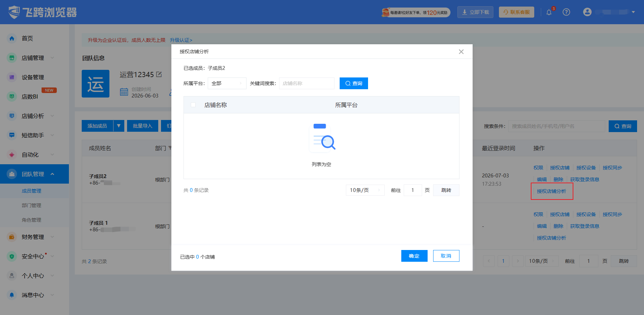Viewport: 644px width, 315px height.
Task: Click the 安全中心 shield icon
Action: tap(12, 256)
